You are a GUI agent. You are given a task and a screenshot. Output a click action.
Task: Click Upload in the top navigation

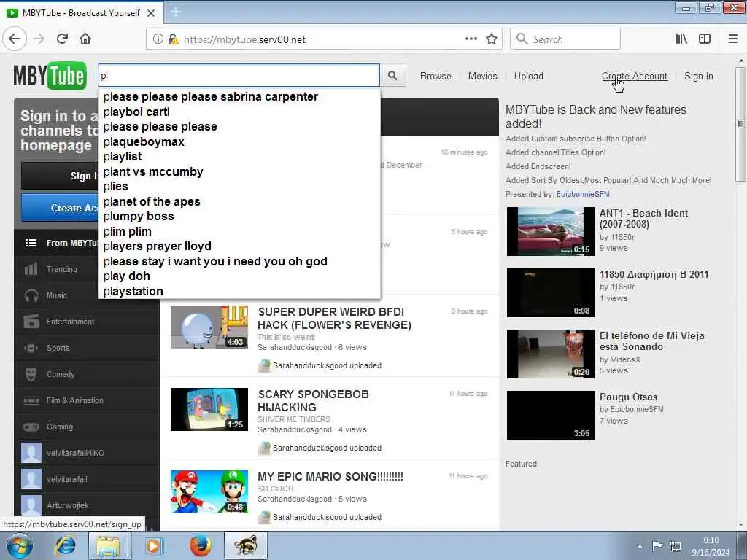528,76
